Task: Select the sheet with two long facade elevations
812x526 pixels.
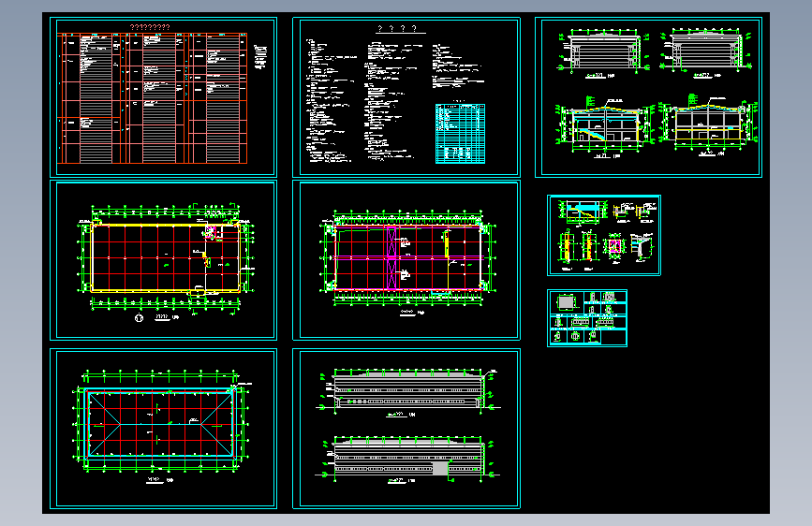Action: 406,429
